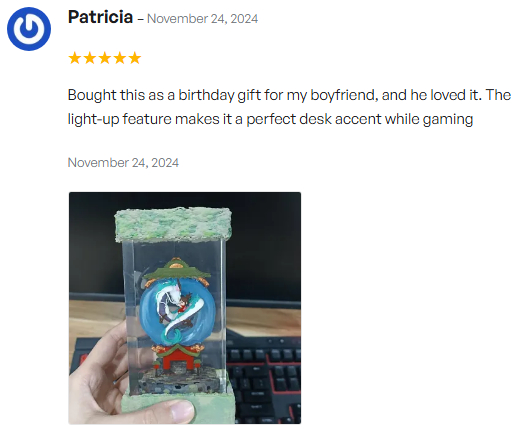The width and height of the screenshot is (518, 431).
Task: Open the review photo thumbnail
Action: [185, 308]
